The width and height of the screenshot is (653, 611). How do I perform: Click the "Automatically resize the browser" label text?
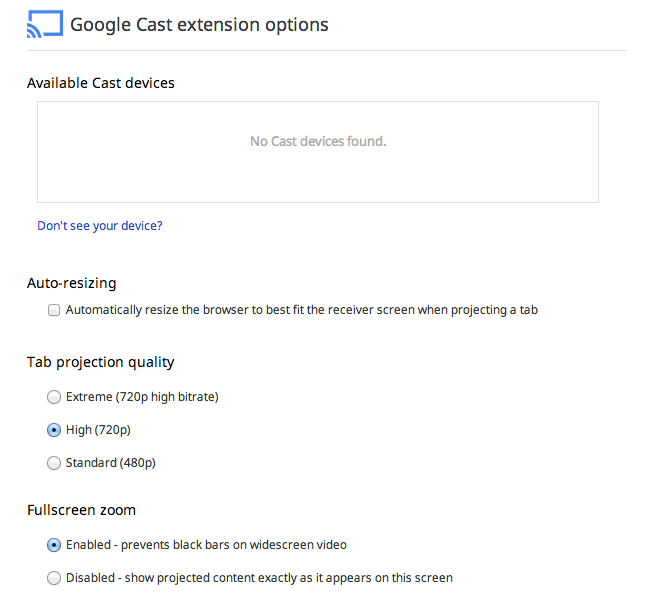coord(302,310)
